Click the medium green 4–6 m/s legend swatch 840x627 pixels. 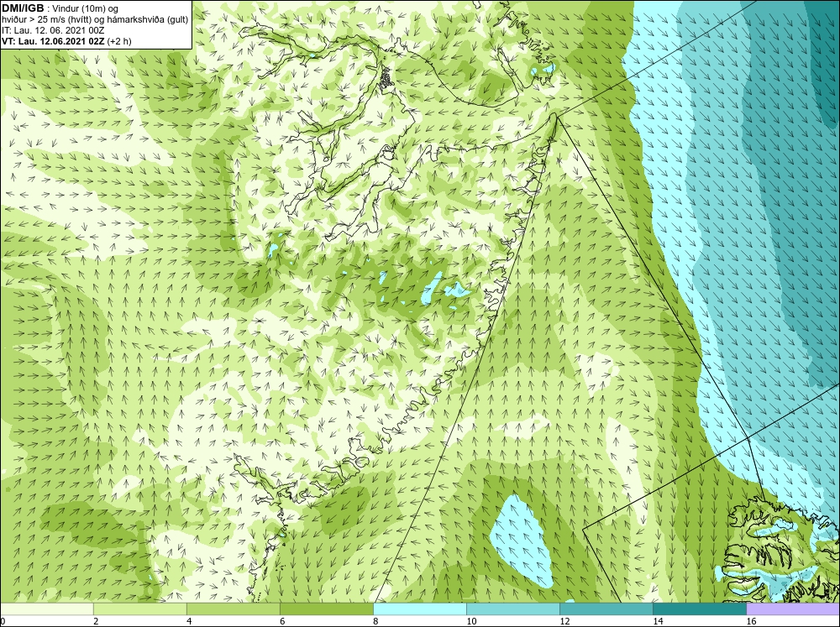234,609
